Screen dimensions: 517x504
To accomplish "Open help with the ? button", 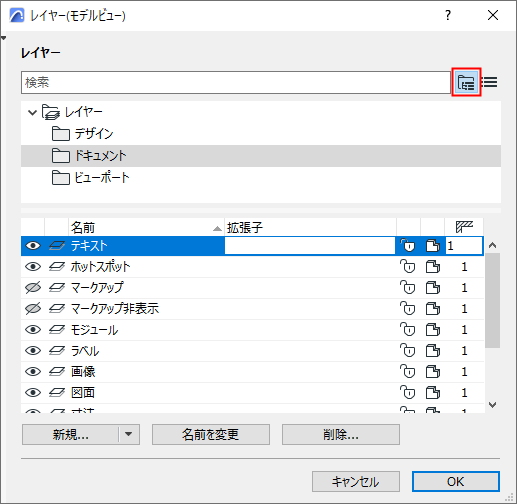I will (x=448, y=15).
